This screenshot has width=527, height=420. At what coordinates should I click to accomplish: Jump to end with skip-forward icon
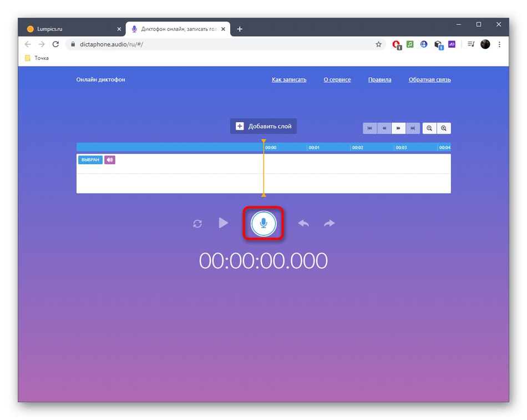pyautogui.click(x=413, y=128)
